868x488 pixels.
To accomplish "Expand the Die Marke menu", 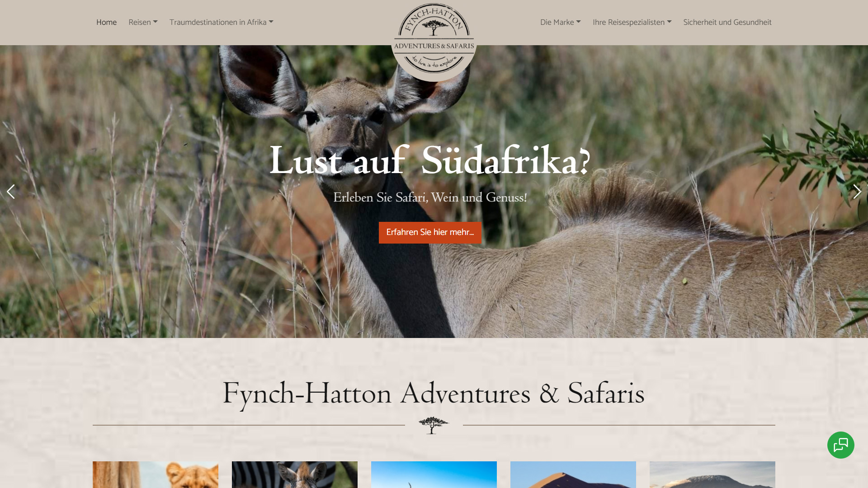I will 561,22.
